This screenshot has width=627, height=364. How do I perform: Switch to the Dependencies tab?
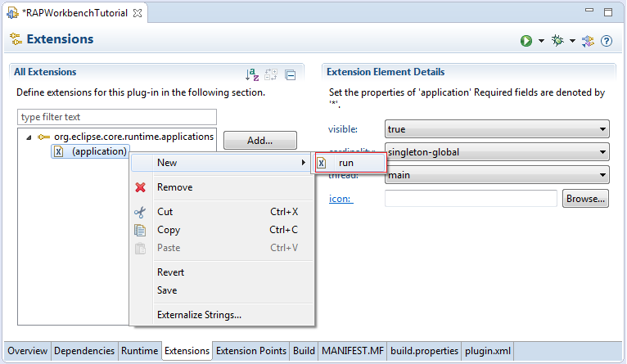[84, 351]
